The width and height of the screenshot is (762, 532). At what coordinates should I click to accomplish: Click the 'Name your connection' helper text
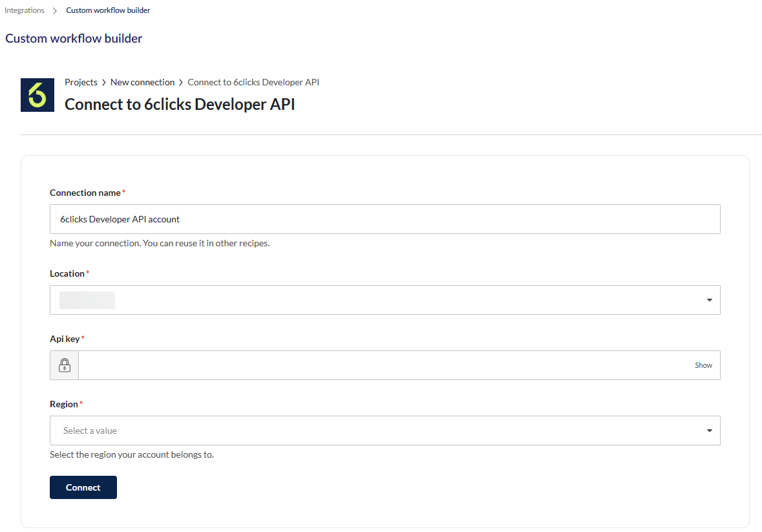(160, 243)
